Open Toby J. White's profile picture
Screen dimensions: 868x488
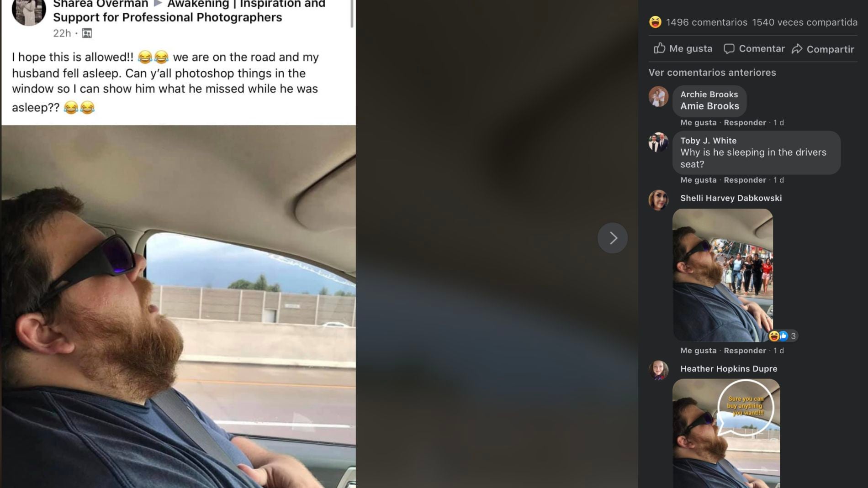click(658, 142)
